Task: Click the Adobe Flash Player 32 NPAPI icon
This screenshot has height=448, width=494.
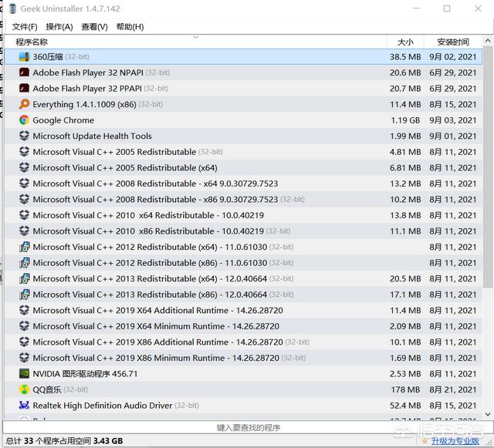Action: point(24,72)
